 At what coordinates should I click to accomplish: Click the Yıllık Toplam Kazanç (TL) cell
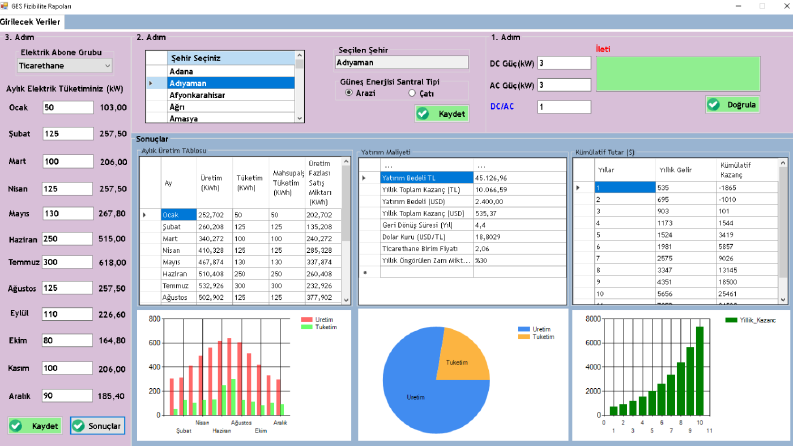(x=427, y=190)
